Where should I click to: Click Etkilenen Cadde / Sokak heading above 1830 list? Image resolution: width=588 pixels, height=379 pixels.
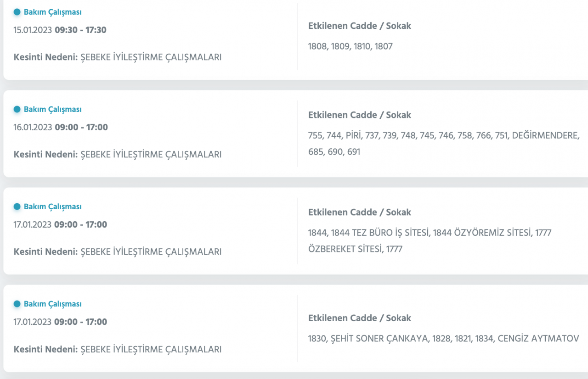pyautogui.click(x=360, y=318)
